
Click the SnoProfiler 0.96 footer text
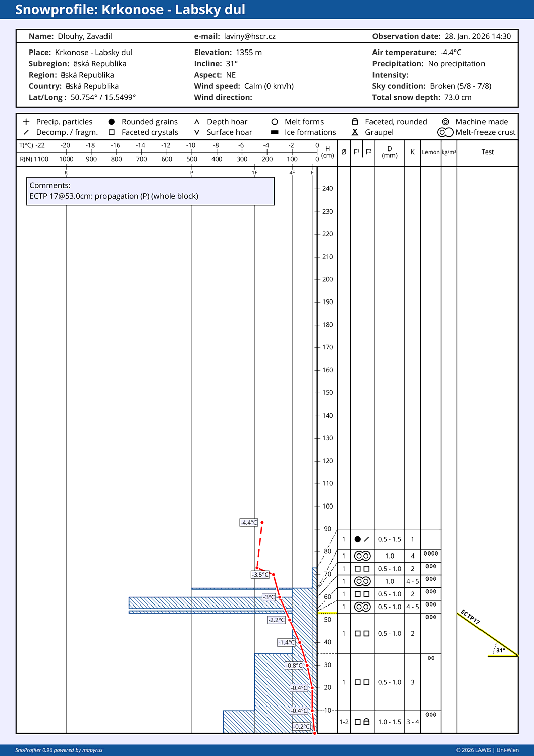pyautogui.click(x=59, y=750)
